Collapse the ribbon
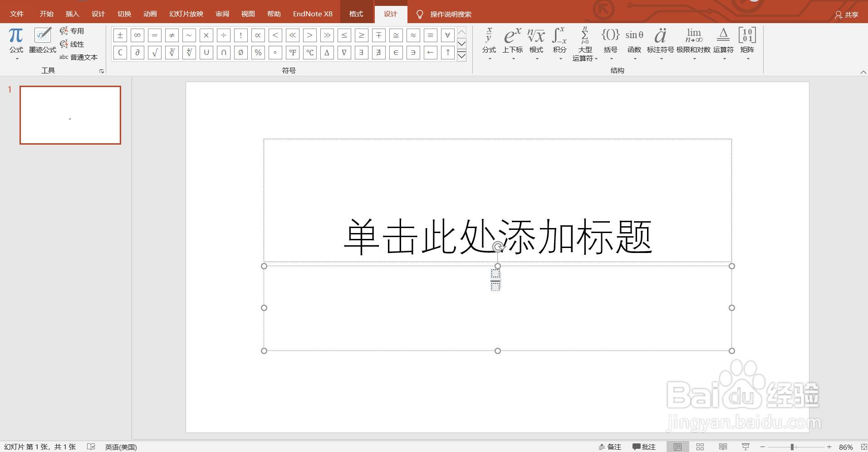The image size is (868, 452). pos(863,72)
